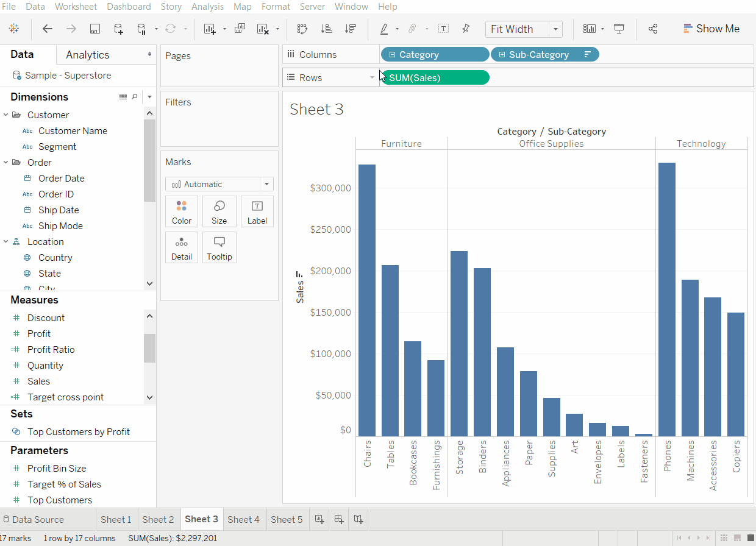Add a new worksheet from bottom tabs
The height and width of the screenshot is (546, 756).
[x=319, y=519]
